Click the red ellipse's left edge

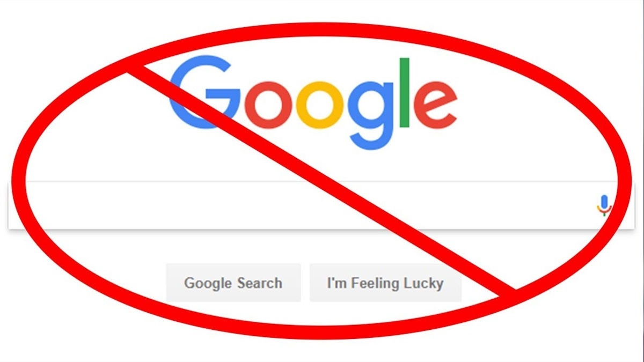coord(19,181)
